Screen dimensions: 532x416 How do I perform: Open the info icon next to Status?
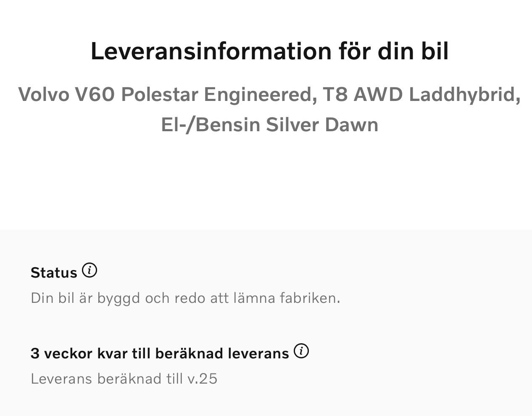(x=90, y=270)
